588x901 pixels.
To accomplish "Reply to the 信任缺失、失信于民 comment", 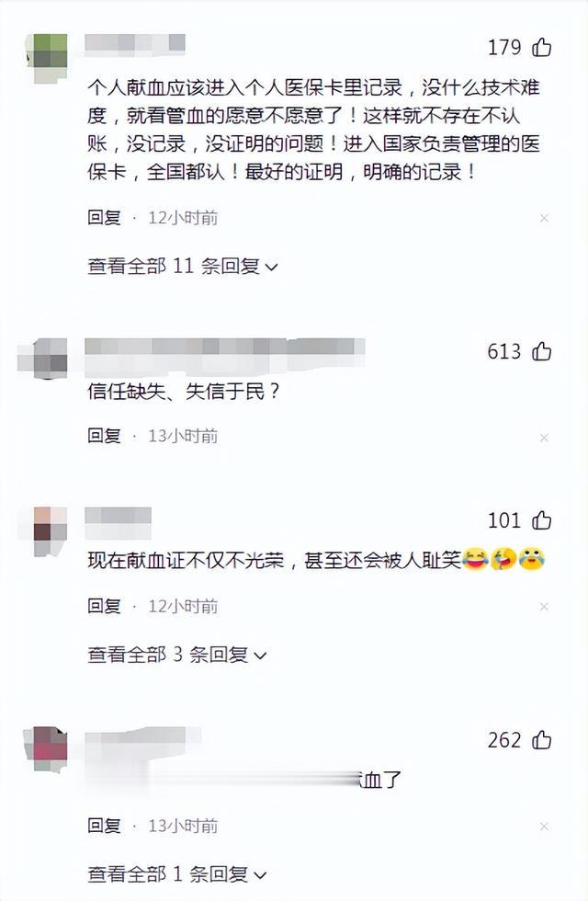I will pos(104,436).
